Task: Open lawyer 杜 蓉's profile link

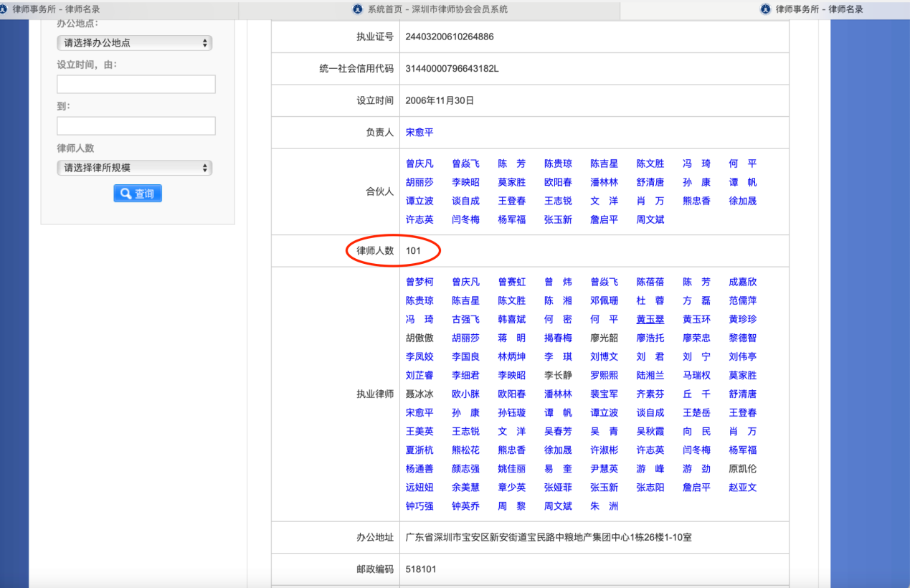Action: 650,300
